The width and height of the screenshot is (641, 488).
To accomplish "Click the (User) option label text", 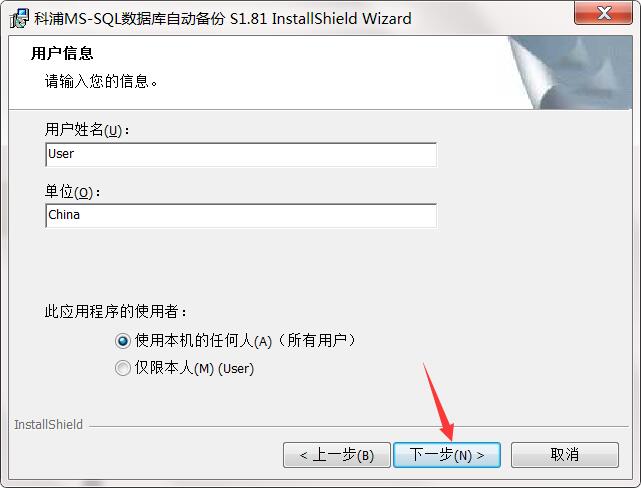I will point(236,369).
